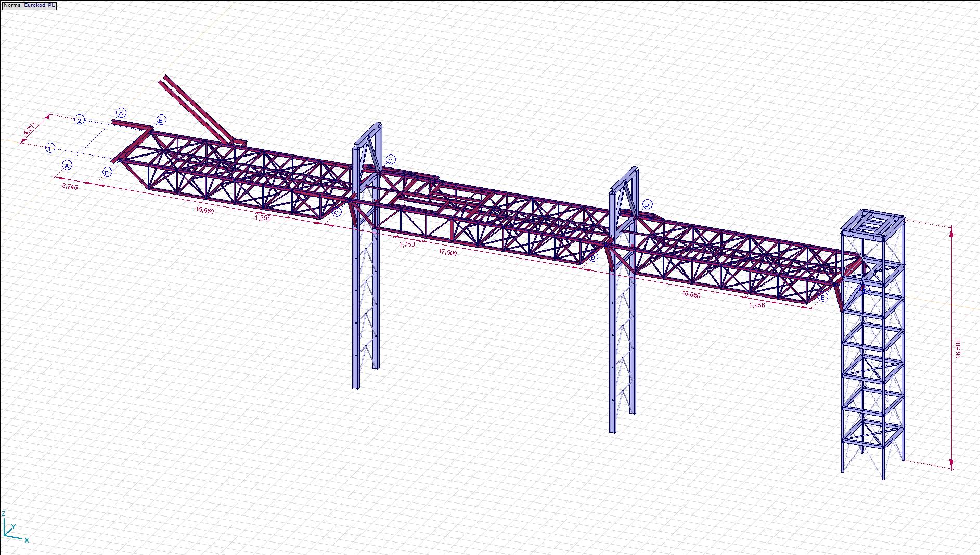Select the inclined twin beam at top-left
Image resolution: width=980 pixels, height=555 pixels.
coord(198,110)
